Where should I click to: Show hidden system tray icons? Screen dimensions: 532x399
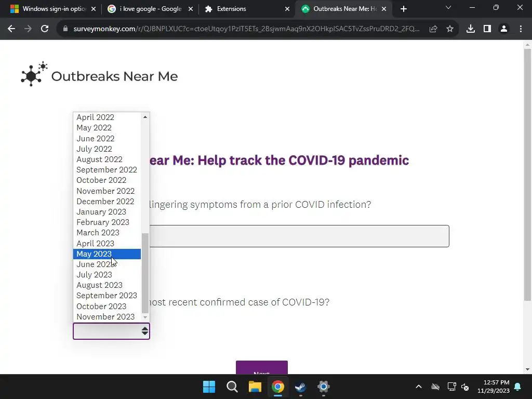(x=419, y=387)
